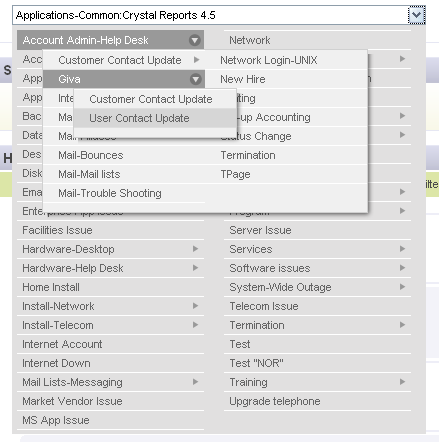Expand the Hardware-Desktop arrow
The width and height of the screenshot is (439, 442).
coord(196,249)
